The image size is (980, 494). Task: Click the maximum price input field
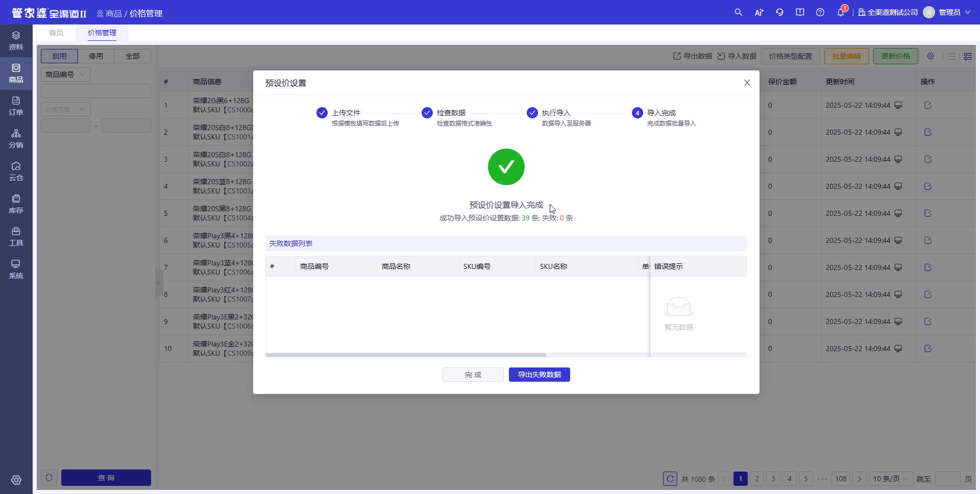[x=126, y=126]
